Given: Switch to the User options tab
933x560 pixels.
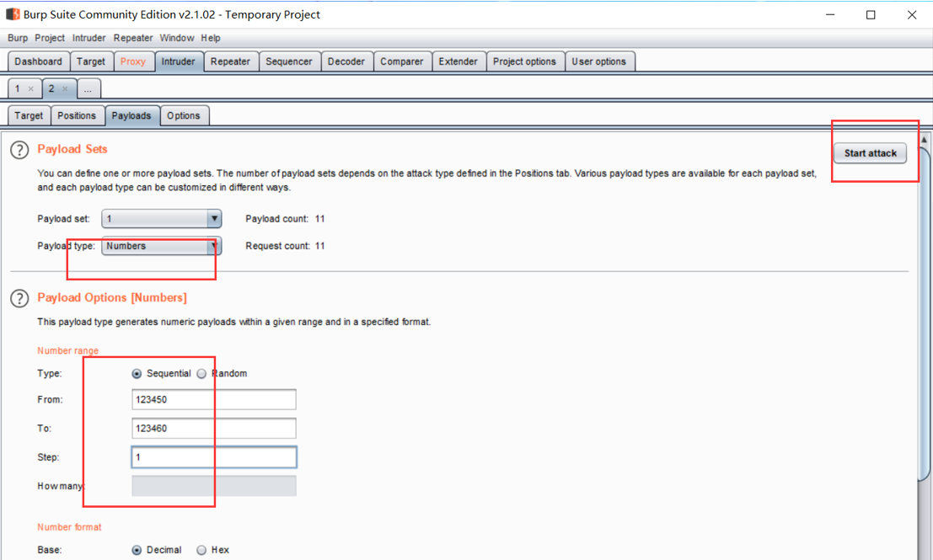Looking at the screenshot, I should pos(599,61).
